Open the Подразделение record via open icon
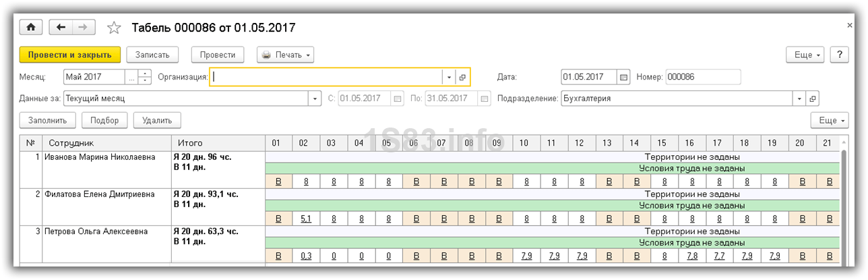The width and height of the screenshot is (868, 280). [812, 99]
